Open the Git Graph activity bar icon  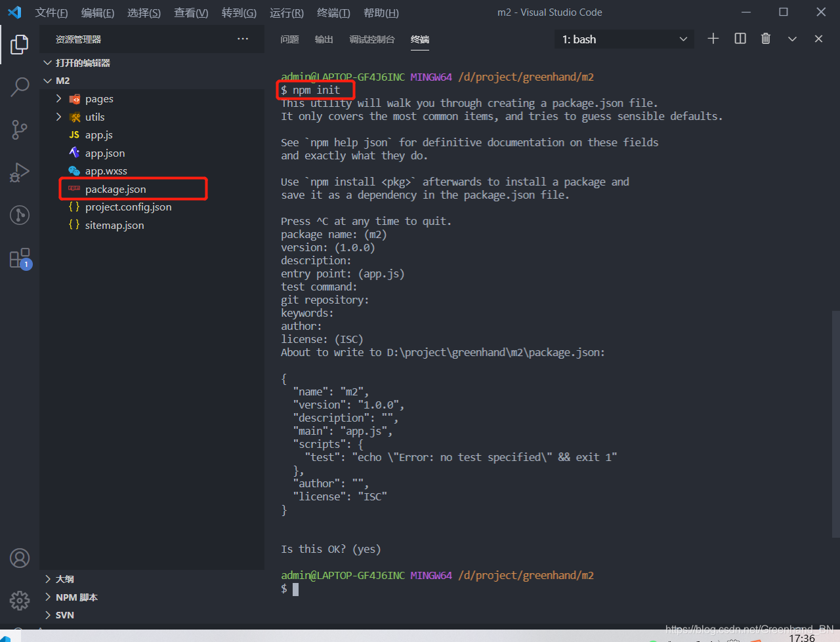pos(20,214)
